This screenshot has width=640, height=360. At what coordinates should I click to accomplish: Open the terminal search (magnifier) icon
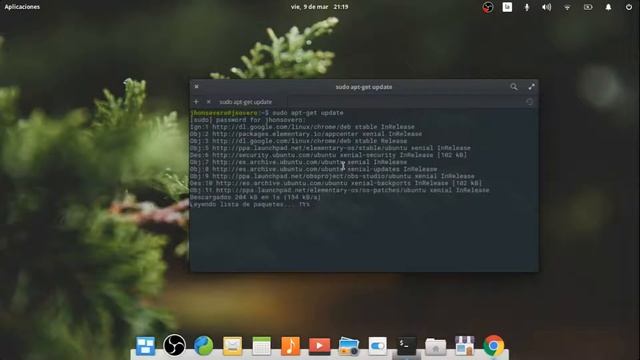coord(513,87)
